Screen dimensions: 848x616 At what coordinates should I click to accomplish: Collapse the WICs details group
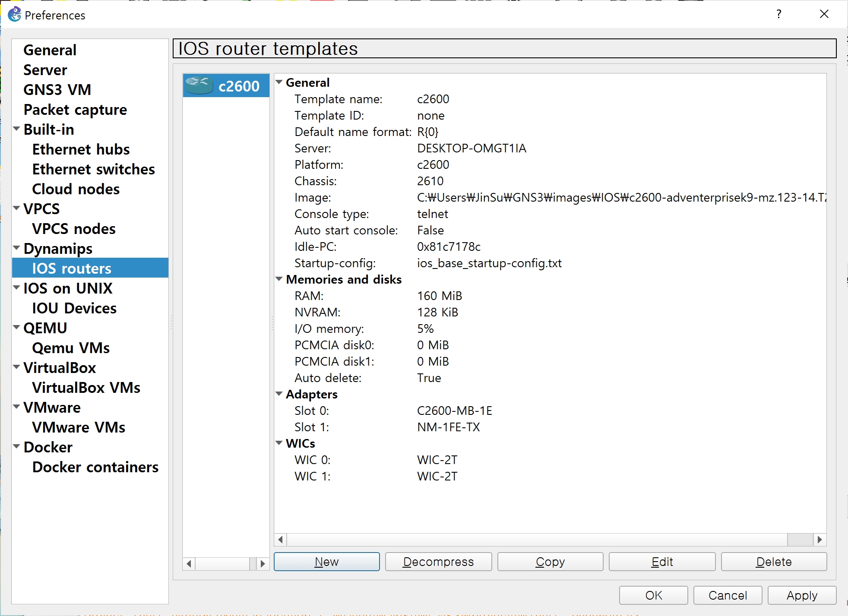(279, 443)
